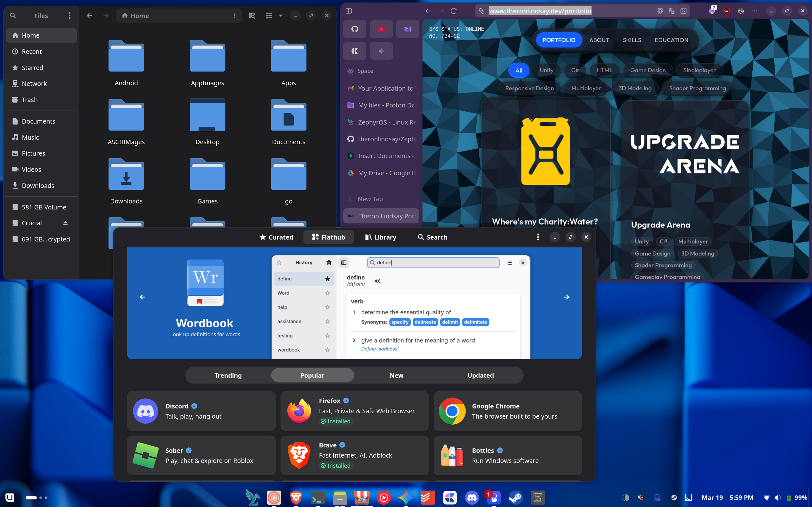The height and width of the screenshot is (507, 812).
Task: Open the YouTube pinned tab in the sidebar
Action: pos(381,29)
